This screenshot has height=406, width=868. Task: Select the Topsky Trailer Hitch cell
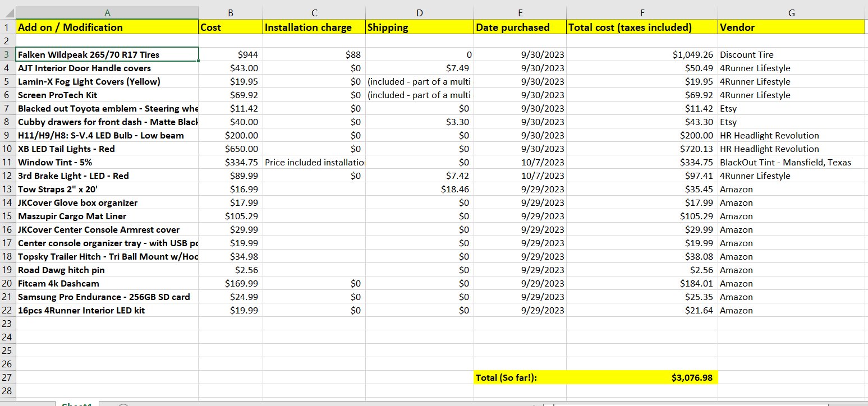point(107,256)
